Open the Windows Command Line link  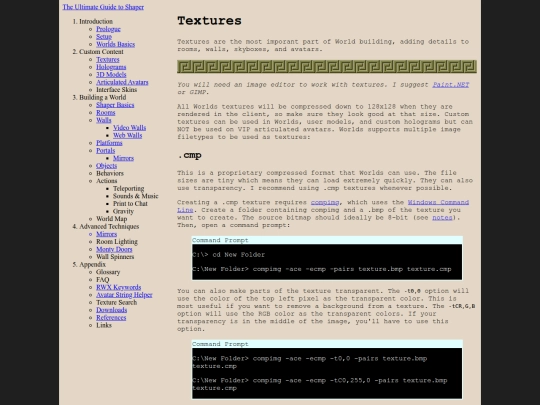(x=438, y=202)
